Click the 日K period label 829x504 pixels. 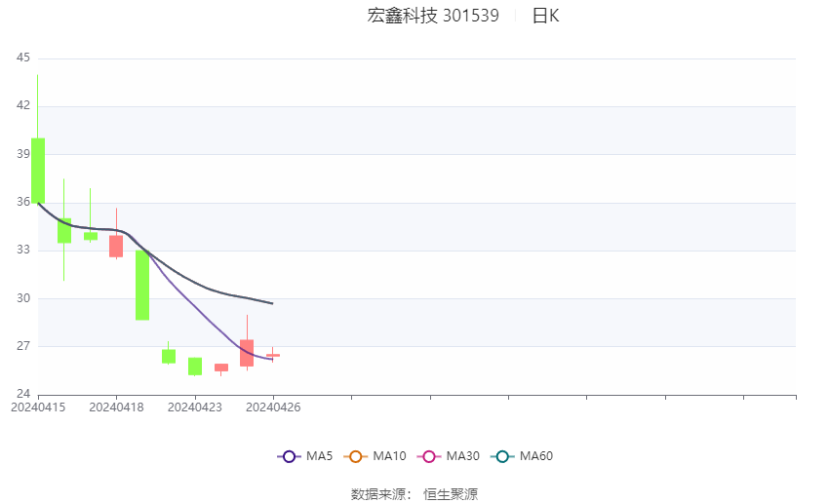pyautogui.click(x=545, y=16)
